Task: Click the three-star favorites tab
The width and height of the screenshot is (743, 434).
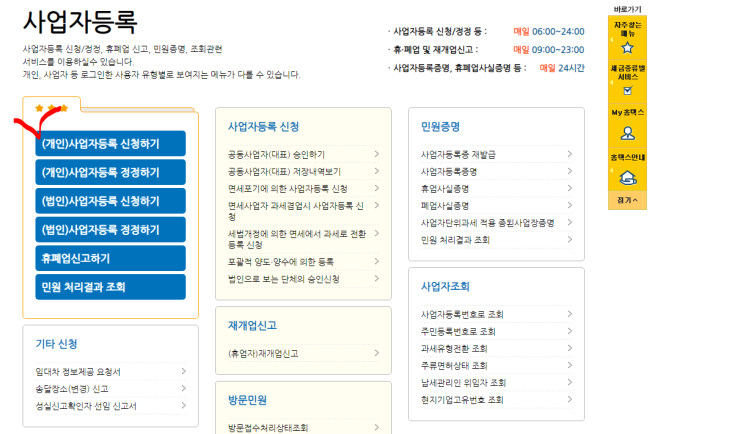Action: click(x=52, y=108)
